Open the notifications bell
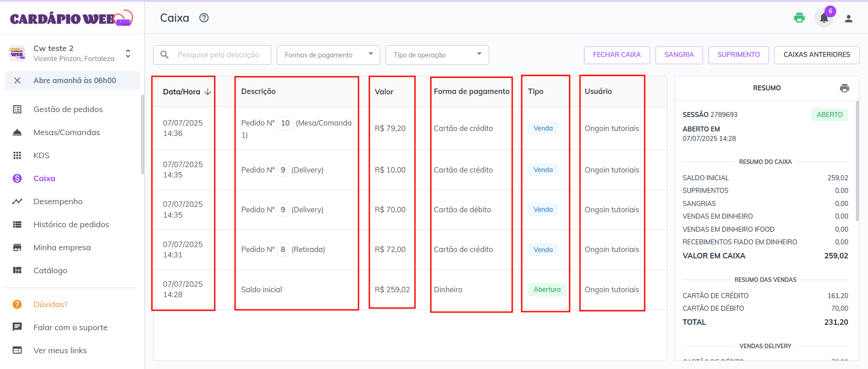The width and height of the screenshot is (868, 369). tap(824, 19)
